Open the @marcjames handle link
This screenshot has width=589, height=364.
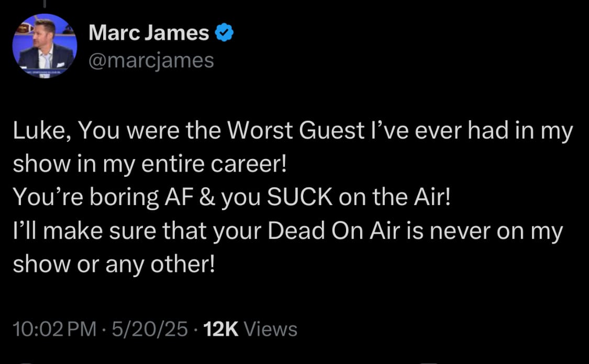(151, 60)
